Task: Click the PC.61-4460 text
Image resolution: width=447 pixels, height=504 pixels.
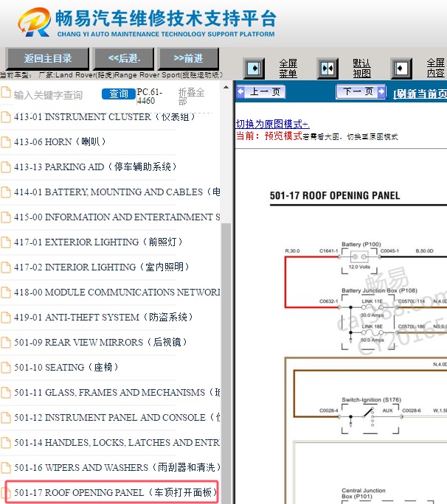Action: click(x=150, y=96)
